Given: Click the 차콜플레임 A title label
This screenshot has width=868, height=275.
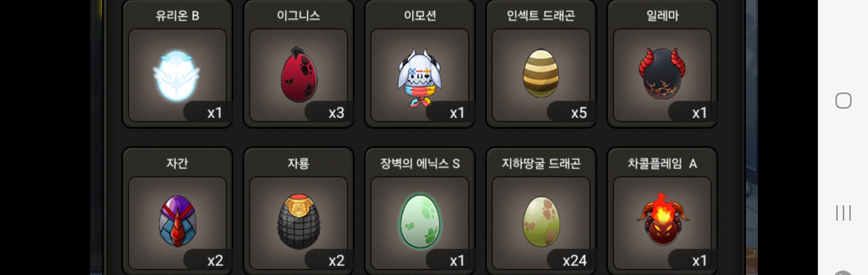Looking at the screenshot, I should tap(662, 163).
